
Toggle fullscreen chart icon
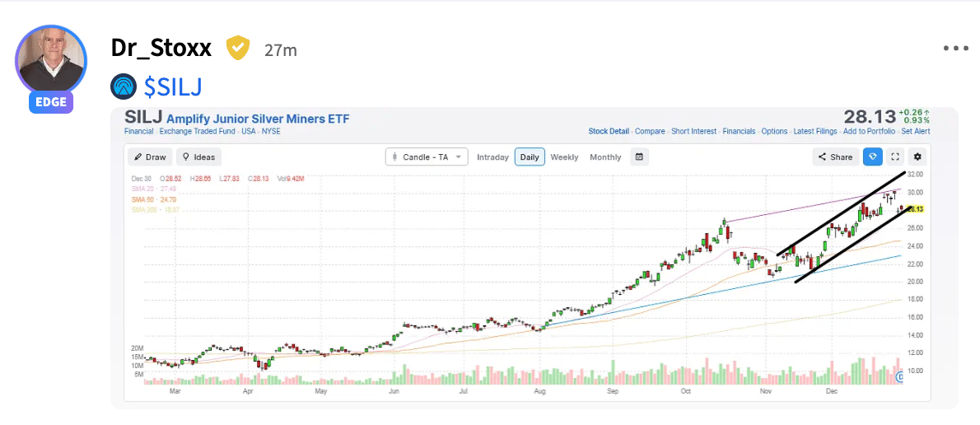(x=895, y=156)
